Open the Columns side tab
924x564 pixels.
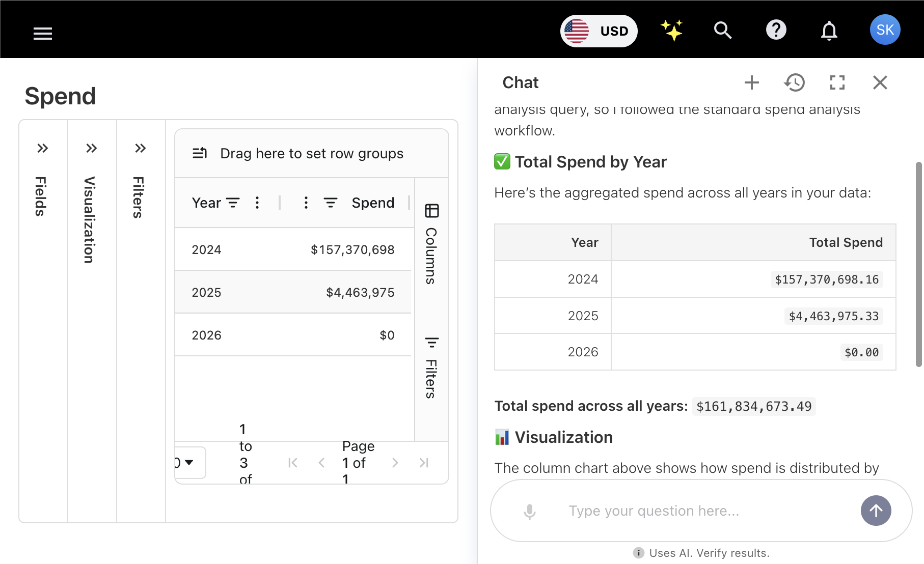[431, 244]
